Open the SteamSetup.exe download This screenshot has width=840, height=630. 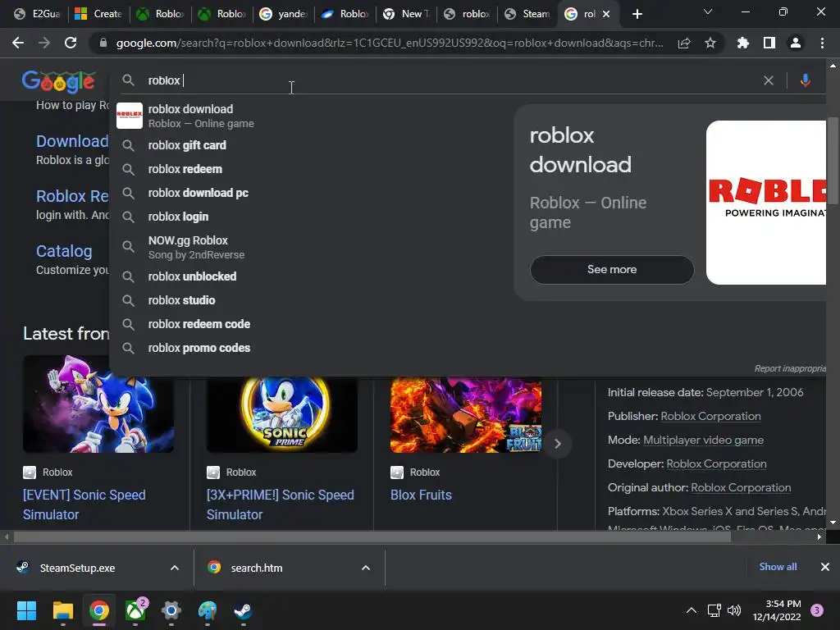click(77, 568)
